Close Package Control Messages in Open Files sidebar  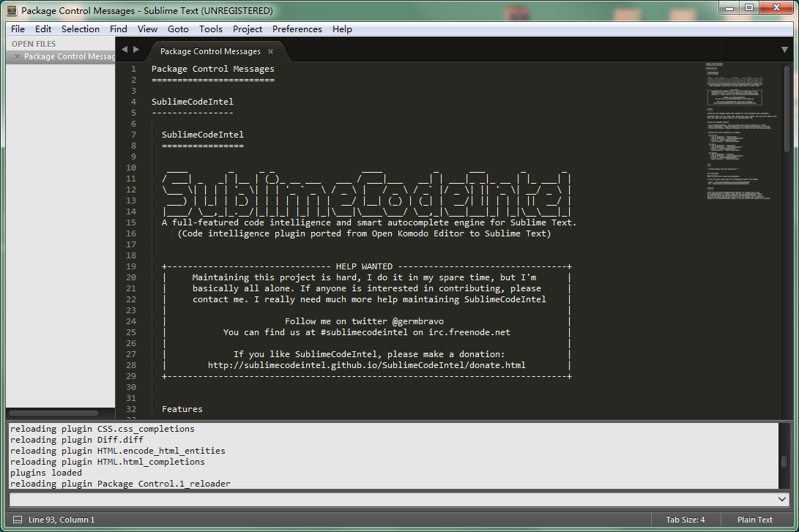[x=17, y=57]
